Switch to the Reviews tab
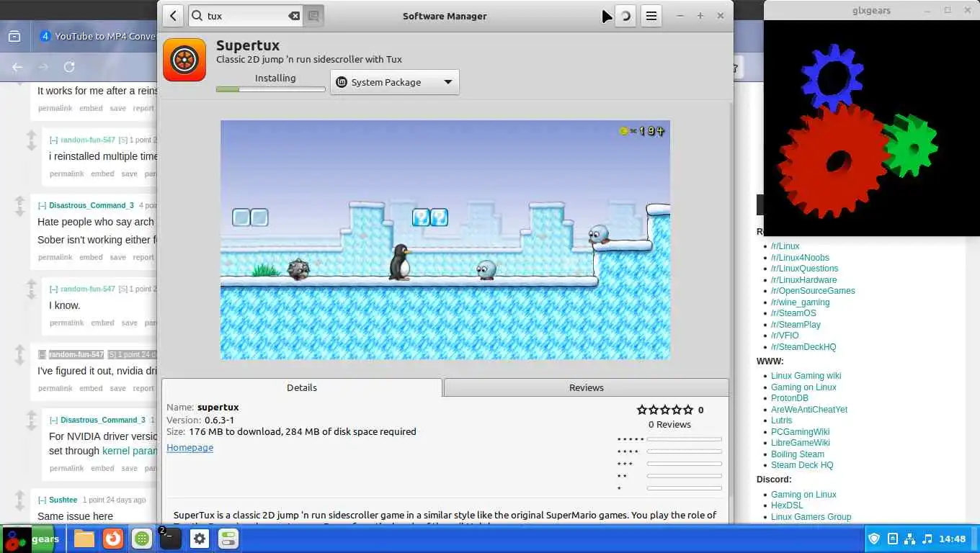This screenshot has width=980, height=553. [x=587, y=387]
